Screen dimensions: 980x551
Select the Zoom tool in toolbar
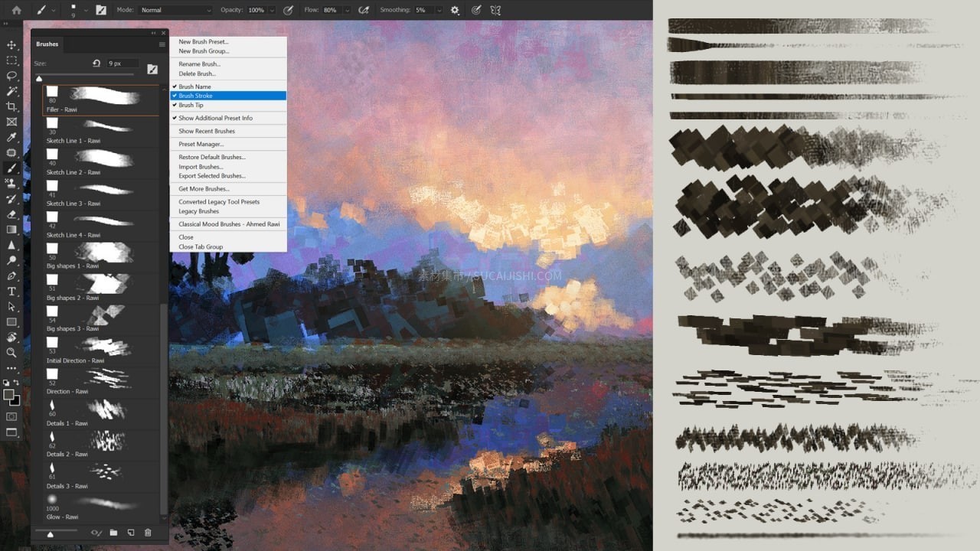11,353
